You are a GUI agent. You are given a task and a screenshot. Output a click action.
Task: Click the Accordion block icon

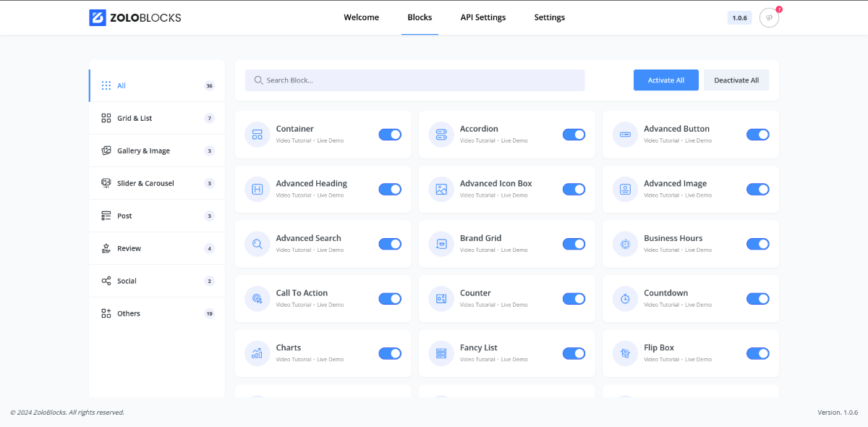coord(441,135)
